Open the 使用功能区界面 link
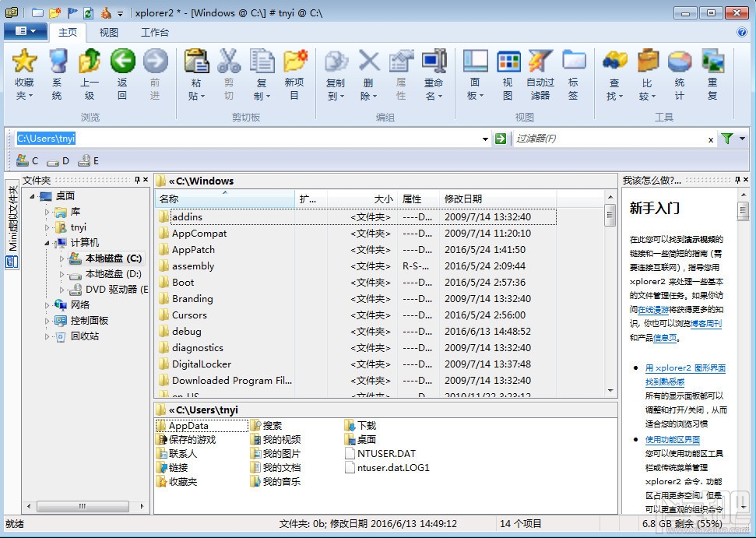 tap(672, 440)
